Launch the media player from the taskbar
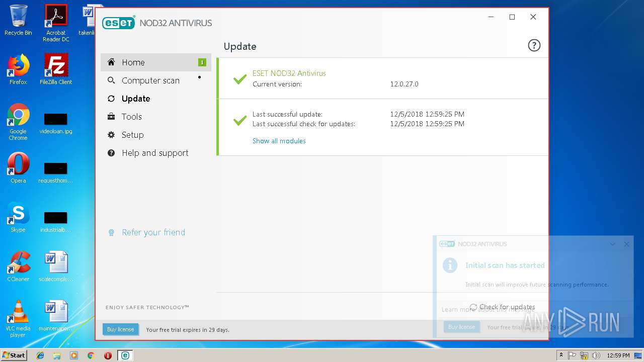The width and height of the screenshot is (644, 362). [74, 355]
